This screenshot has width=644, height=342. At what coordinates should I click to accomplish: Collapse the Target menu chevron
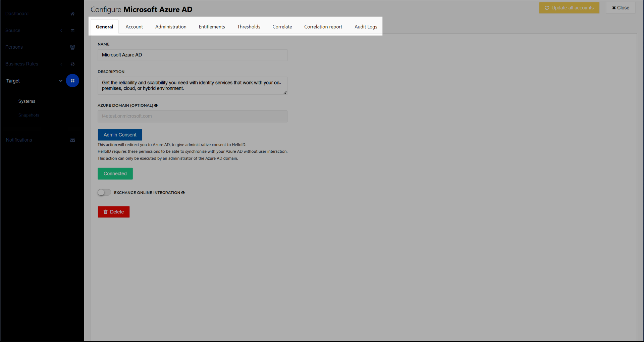pyautogui.click(x=61, y=81)
